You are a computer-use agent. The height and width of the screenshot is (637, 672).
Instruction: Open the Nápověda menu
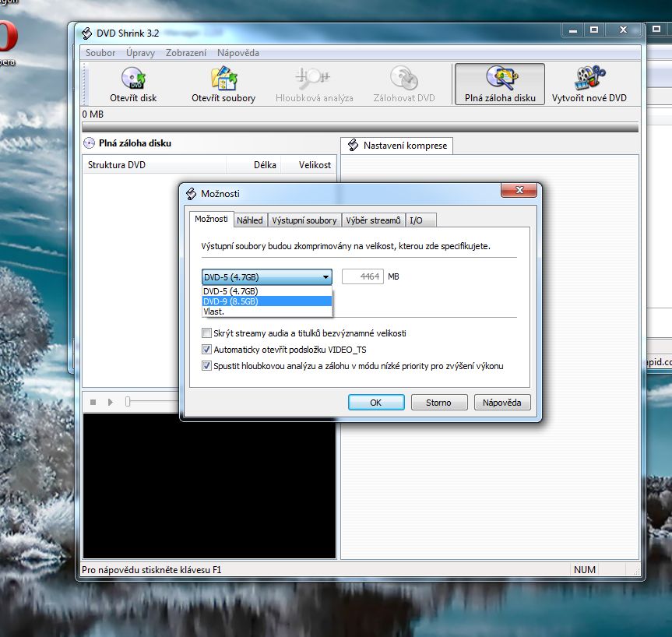click(237, 53)
